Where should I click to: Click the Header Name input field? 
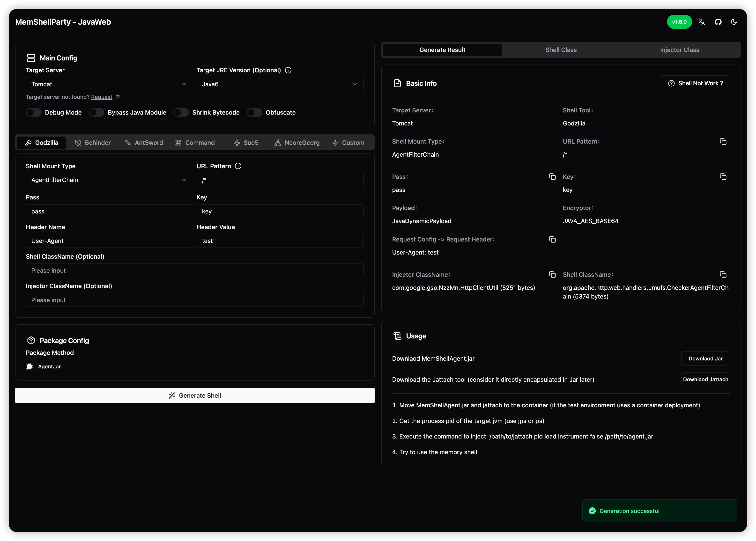coord(109,241)
